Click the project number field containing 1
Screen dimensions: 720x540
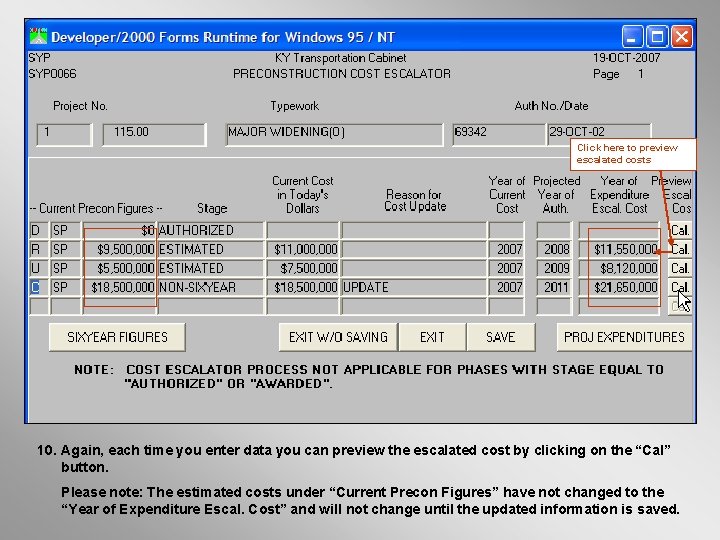[x=64, y=134]
